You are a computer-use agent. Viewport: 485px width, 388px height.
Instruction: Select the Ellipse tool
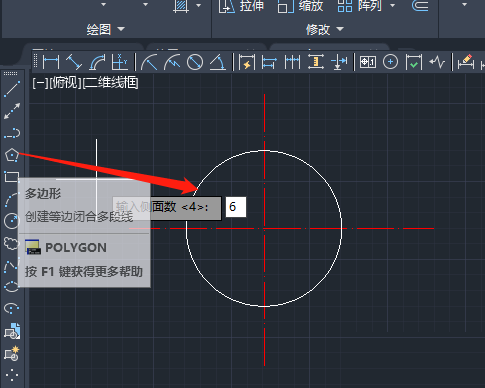[11, 286]
